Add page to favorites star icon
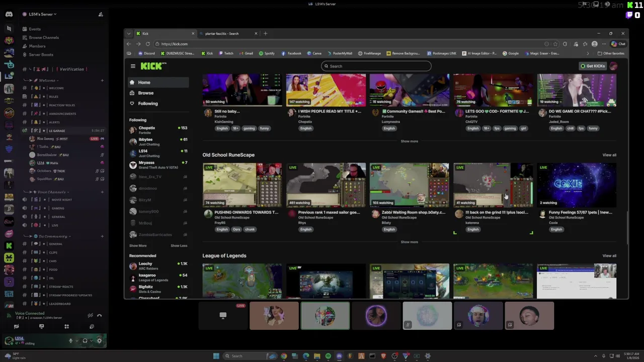Viewport: 644px width, 362px height. tap(555, 44)
